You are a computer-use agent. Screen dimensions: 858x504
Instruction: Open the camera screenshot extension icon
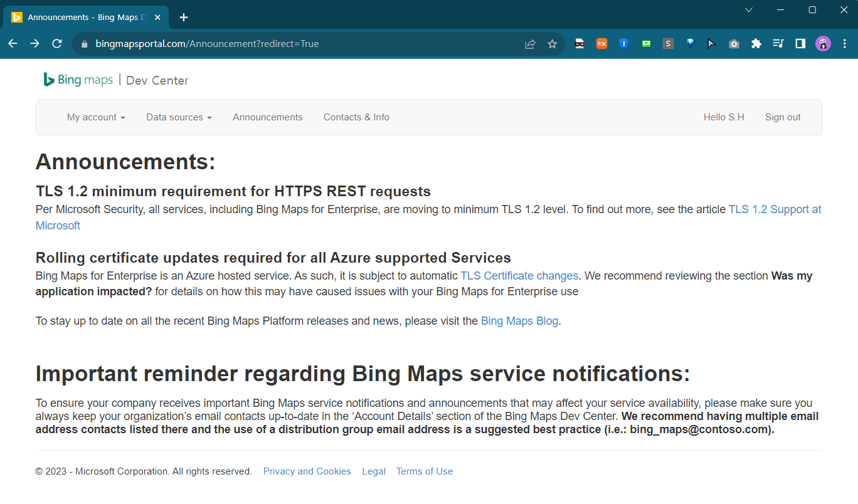734,44
